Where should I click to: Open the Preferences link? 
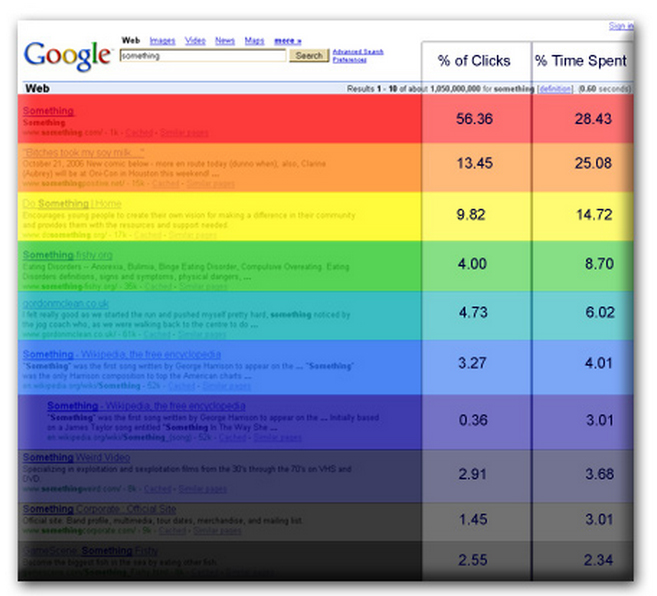click(349, 60)
